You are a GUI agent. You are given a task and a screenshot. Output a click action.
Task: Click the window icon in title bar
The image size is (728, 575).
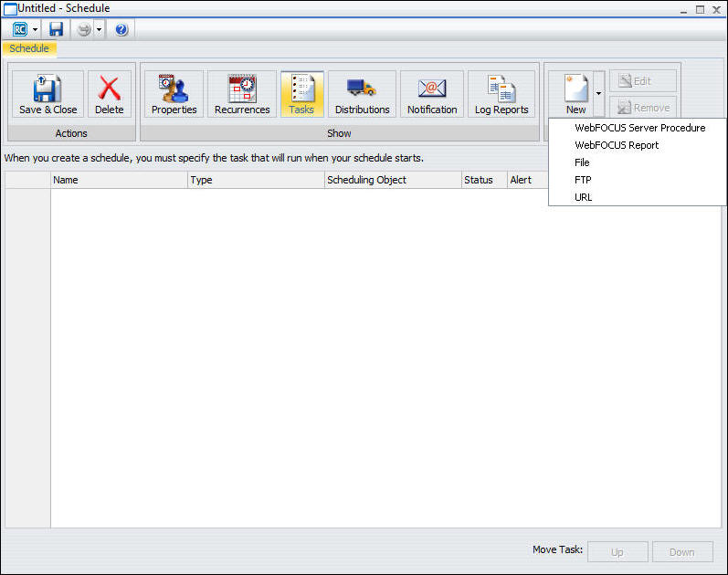click(10, 9)
